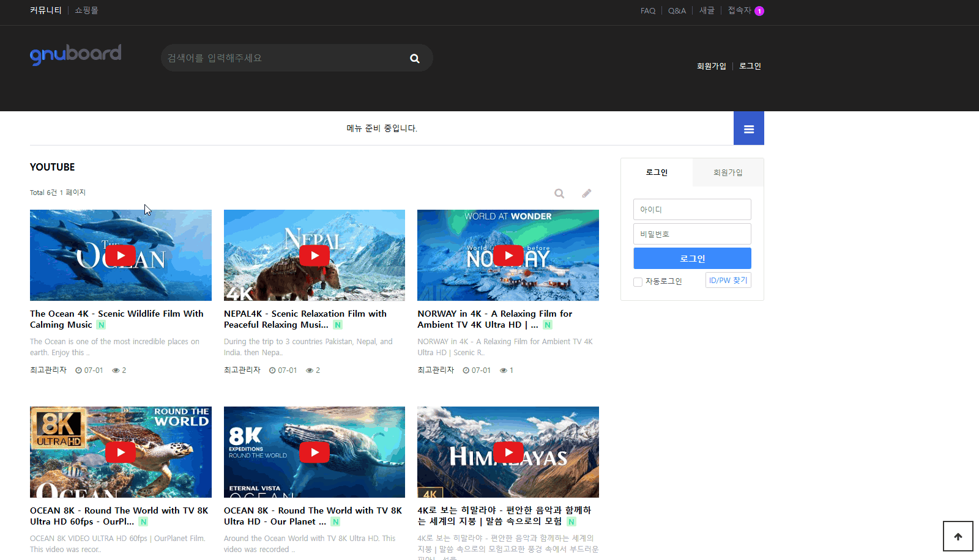979x560 pixels.
Task: Enable the 자동로그인 checkbox
Action: click(x=638, y=282)
